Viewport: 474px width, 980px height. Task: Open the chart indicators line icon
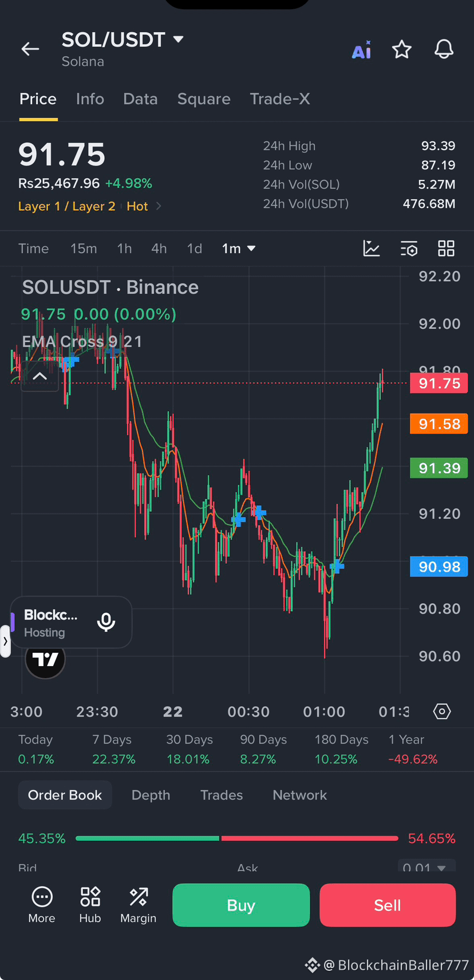click(x=372, y=249)
